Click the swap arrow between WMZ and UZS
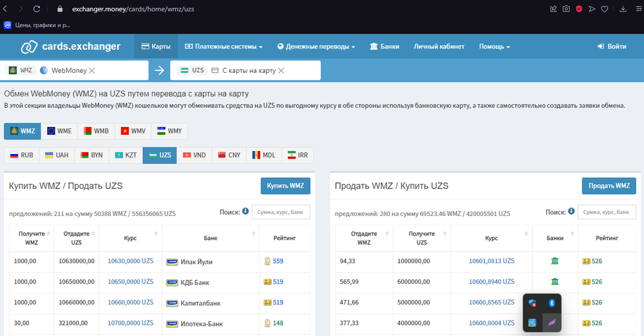The image size is (644, 336). point(159,70)
